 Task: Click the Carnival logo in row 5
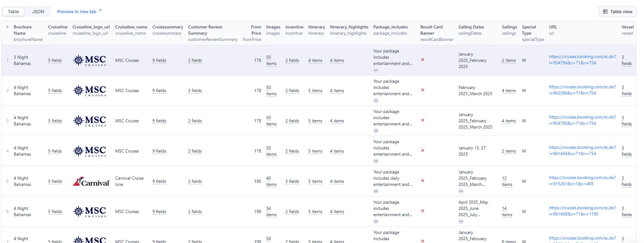coord(91,181)
